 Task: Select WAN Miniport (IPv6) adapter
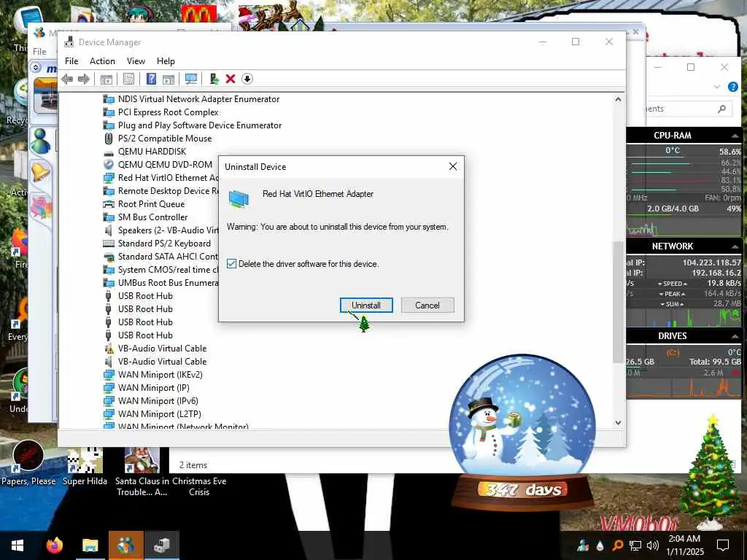point(158,401)
